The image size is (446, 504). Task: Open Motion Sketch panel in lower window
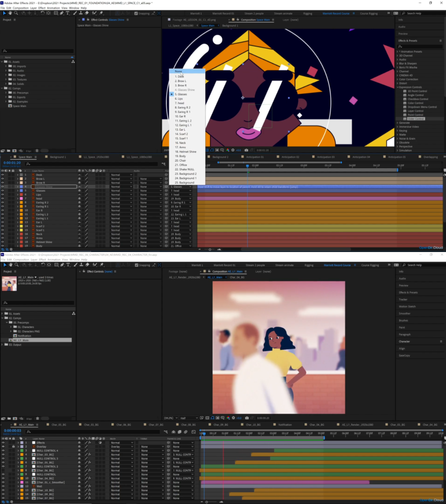[407, 307]
